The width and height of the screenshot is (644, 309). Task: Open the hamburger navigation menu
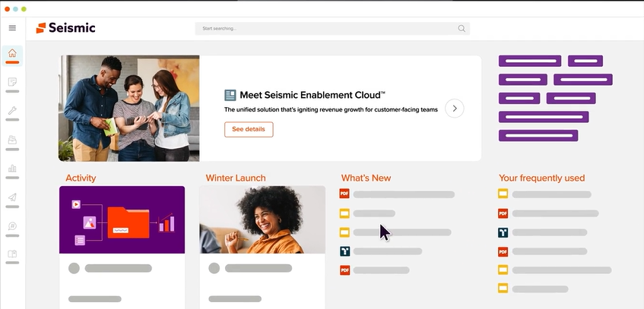coord(12,28)
